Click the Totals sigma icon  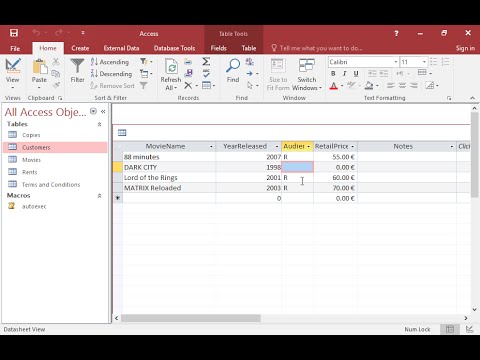(x=206, y=61)
